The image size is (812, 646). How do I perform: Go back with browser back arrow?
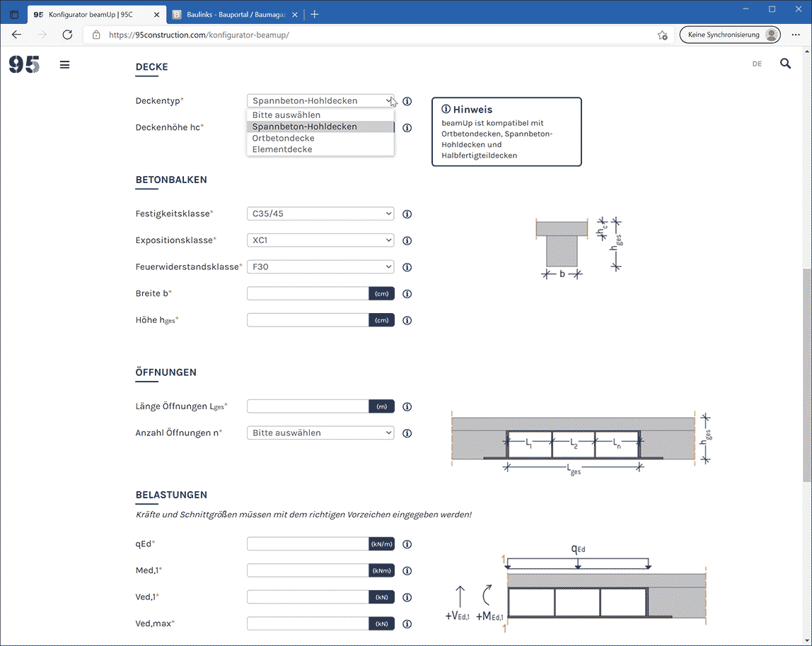[x=16, y=35]
